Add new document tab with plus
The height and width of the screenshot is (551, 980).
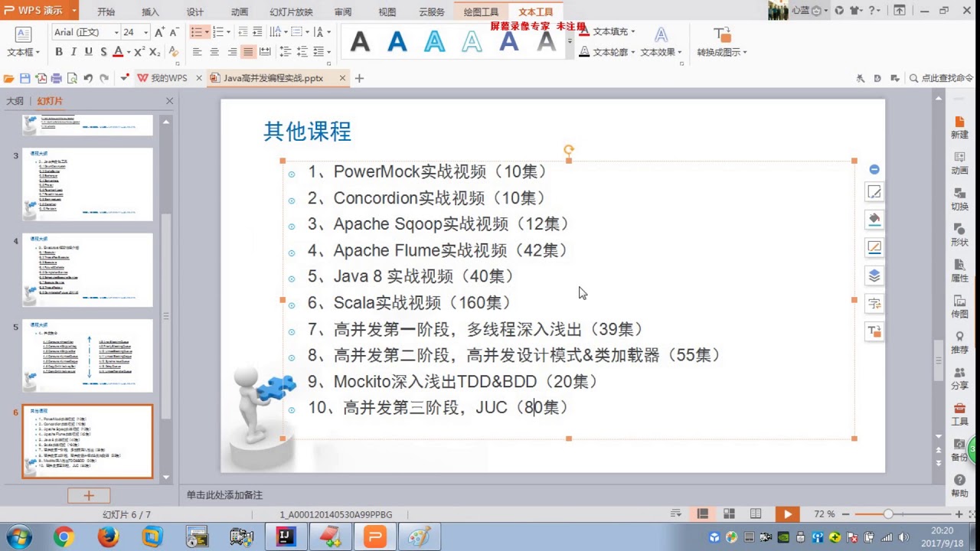pyautogui.click(x=359, y=78)
